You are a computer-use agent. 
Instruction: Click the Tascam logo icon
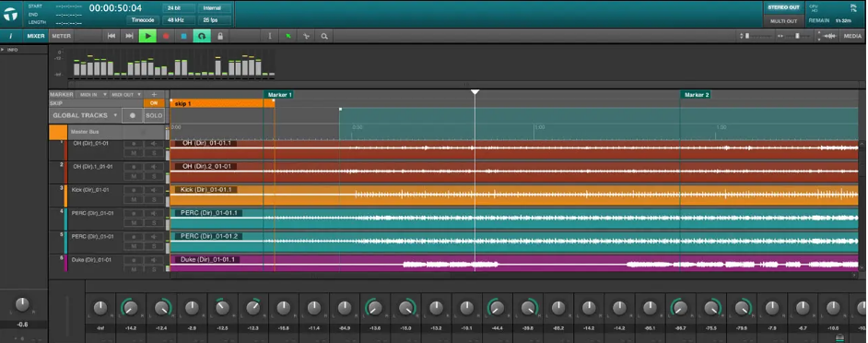(x=10, y=15)
